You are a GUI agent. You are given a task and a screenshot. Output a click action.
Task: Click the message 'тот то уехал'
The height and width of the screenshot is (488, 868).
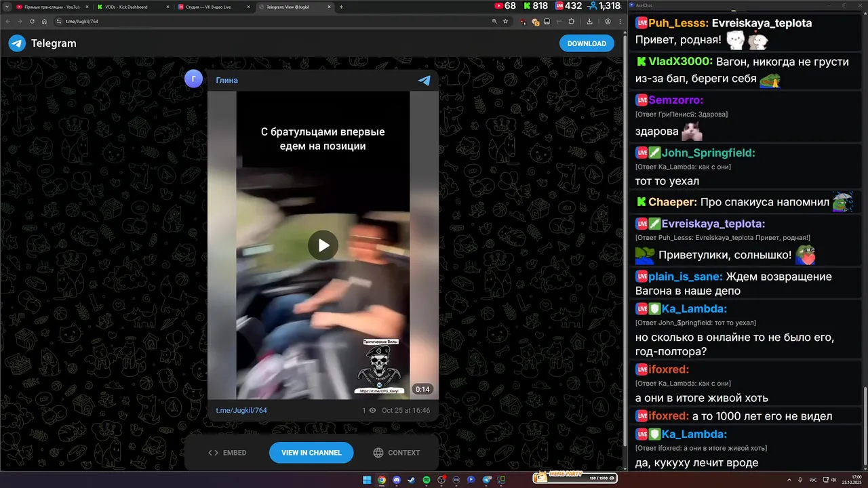tap(667, 181)
